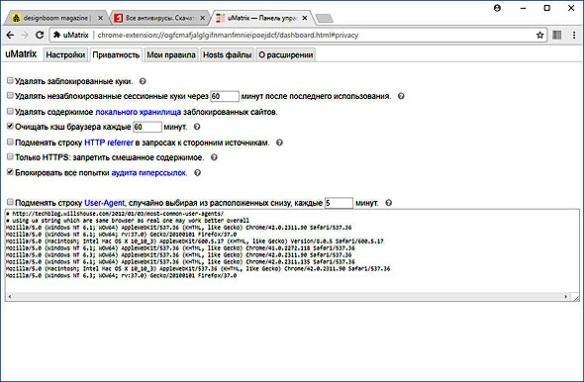
Task: Enable deleting blocked cookies checkbox
Action: pyautogui.click(x=10, y=80)
